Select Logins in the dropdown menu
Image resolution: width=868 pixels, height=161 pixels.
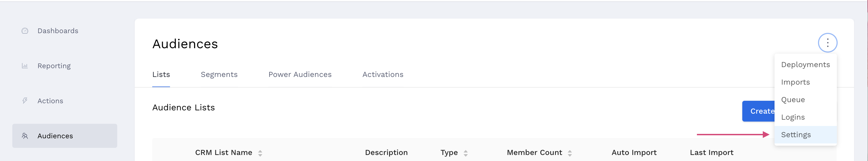click(x=793, y=117)
